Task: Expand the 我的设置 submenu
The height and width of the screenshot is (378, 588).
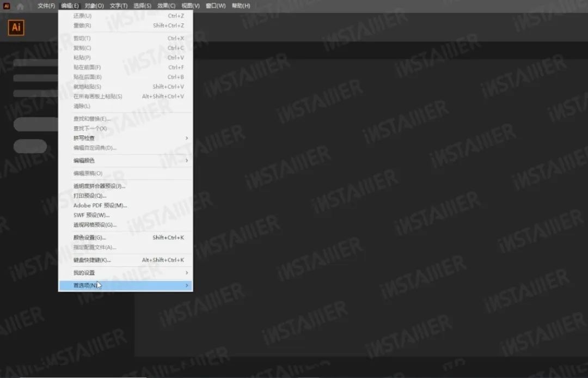Action: [126, 273]
